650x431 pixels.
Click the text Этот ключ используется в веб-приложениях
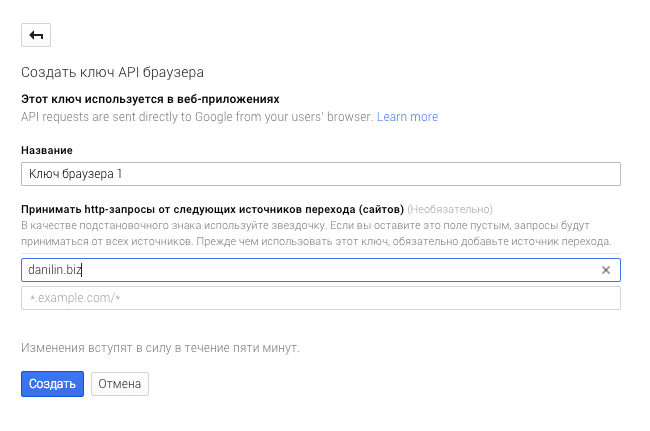[150, 99]
